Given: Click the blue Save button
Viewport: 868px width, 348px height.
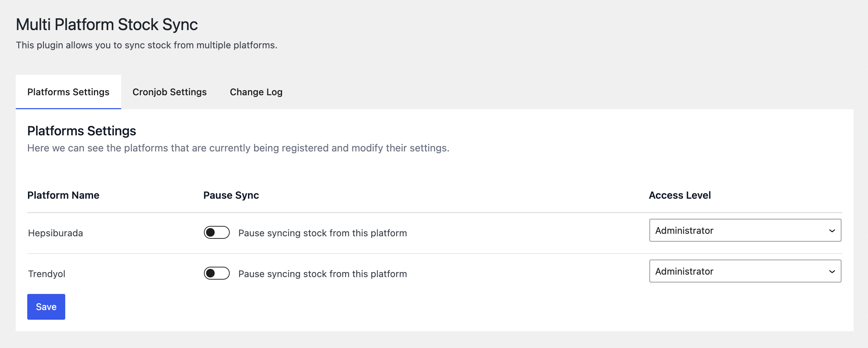Looking at the screenshot, I should click(x=46, y=307).
